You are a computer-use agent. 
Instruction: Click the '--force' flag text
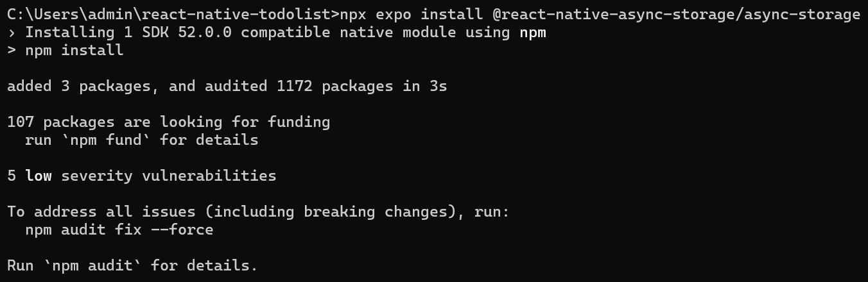click(x=182, y=229)
